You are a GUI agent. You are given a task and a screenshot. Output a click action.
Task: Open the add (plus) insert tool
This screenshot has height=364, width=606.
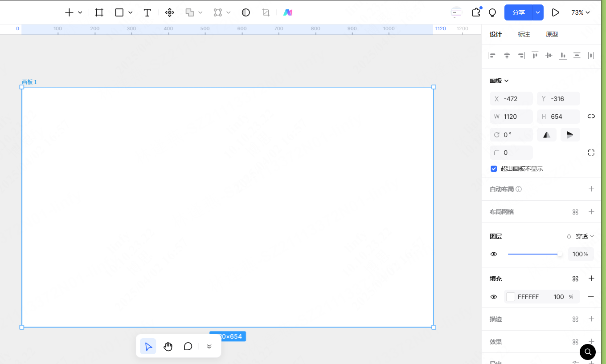tap(69, 12)
